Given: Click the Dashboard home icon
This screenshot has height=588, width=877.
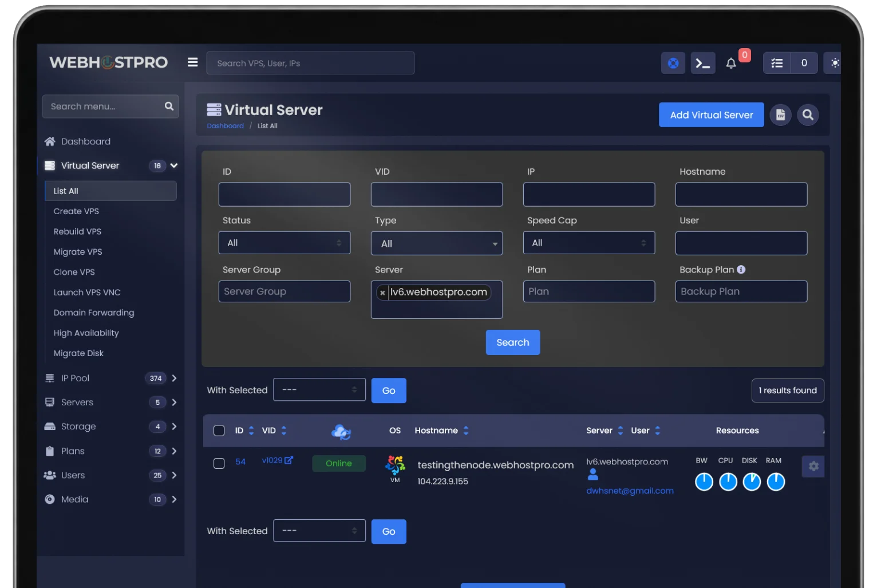Looking at the screenshot, I should pyautogui.click(x=50, y=141).
